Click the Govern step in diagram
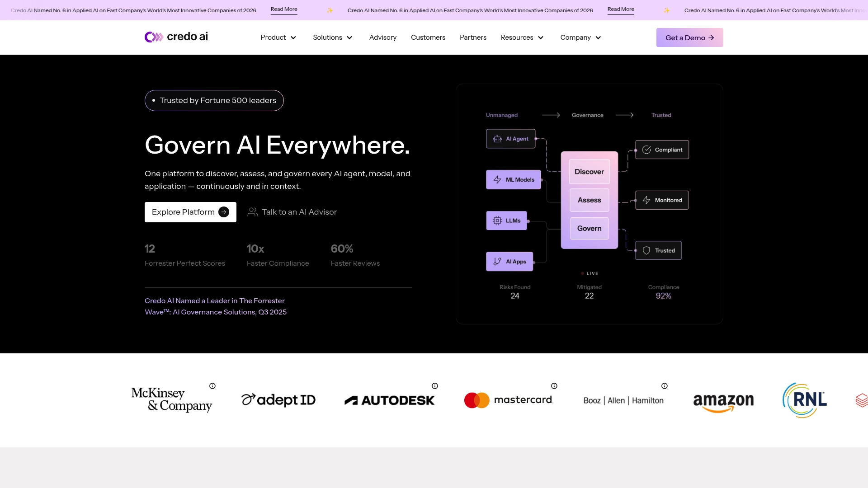Image resolution: width=868 pixels, height=488 pixels. pos(589,229)
